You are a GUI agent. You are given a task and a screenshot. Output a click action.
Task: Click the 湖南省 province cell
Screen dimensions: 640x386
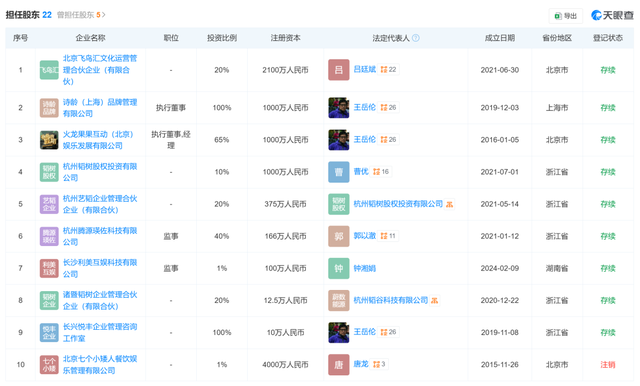tap(557, 268)
